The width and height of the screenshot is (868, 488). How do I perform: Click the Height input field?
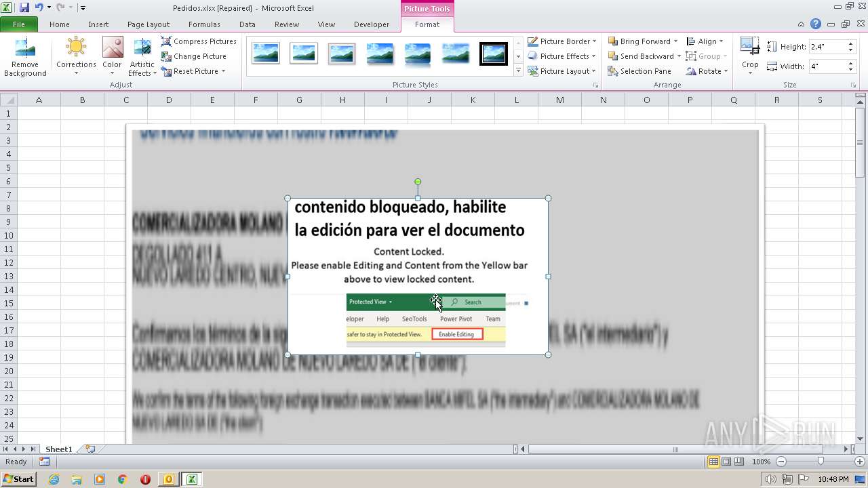[x=826, y=47]
